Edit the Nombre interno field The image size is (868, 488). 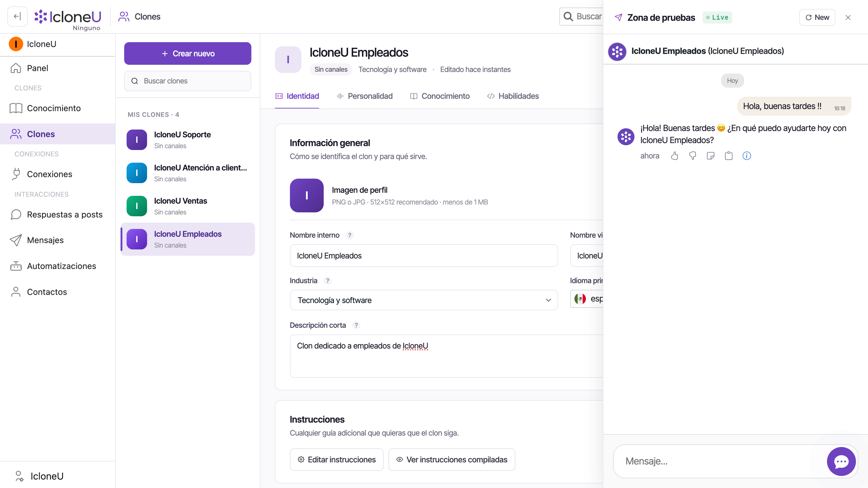[x=423, y=256]
